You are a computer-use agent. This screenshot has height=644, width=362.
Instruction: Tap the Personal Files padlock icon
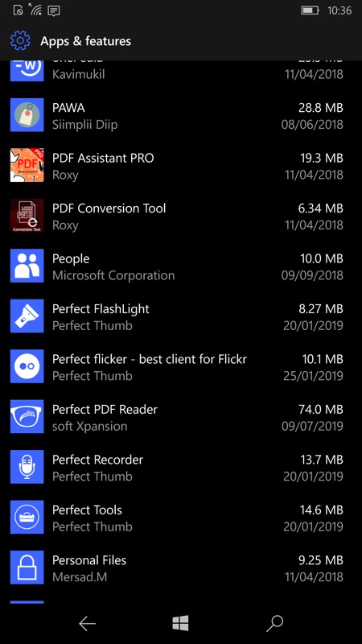pos(27,568)
